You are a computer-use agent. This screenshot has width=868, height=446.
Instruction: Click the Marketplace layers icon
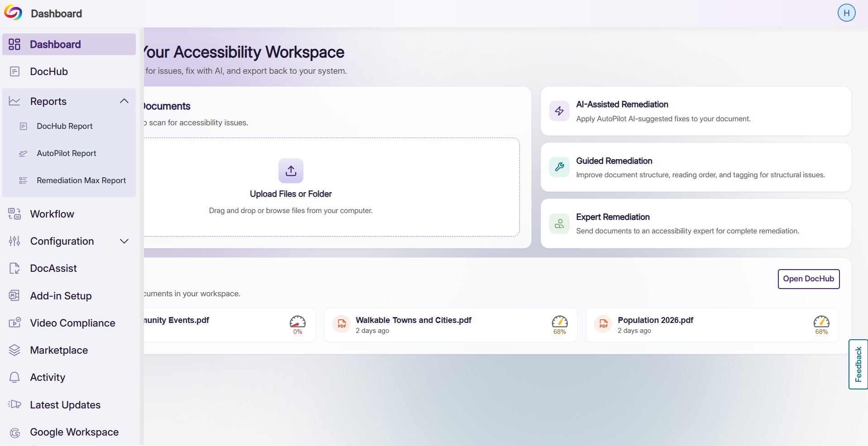(14, 350)
